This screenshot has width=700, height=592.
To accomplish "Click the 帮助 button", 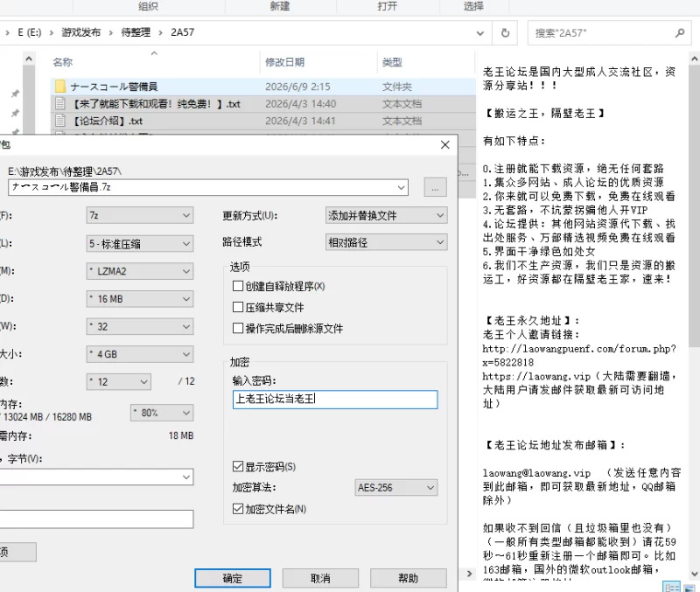I will click(x=409, y=578).
